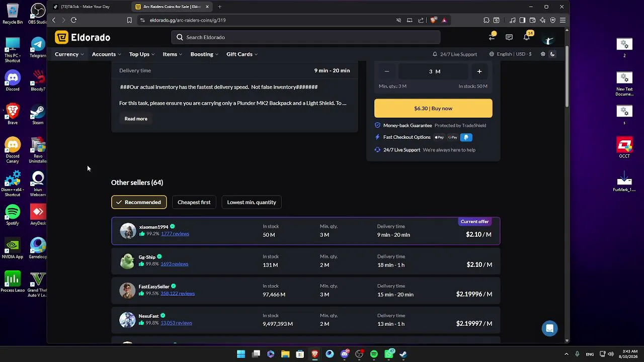Switch to dark theme with moon icon

(552, 54)
